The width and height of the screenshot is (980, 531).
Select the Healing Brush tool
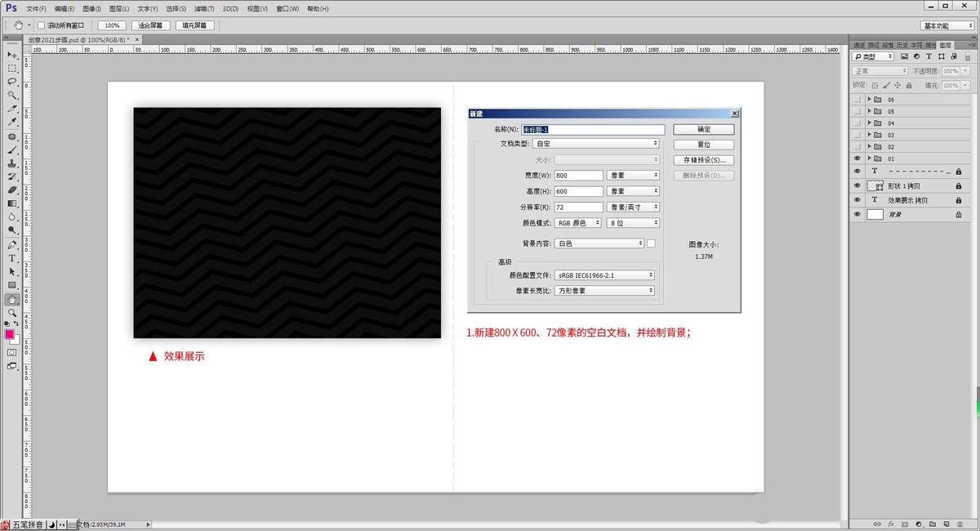click(12, 136)
